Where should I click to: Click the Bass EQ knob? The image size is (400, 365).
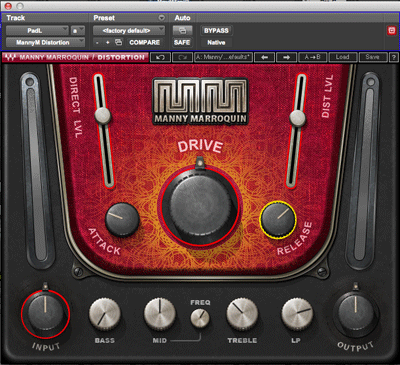(105, 314)
